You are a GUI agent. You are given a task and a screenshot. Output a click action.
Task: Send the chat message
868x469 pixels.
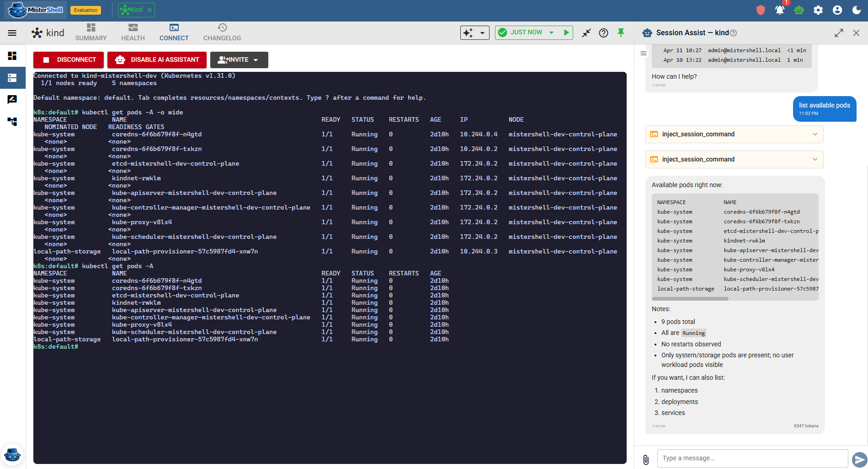[859, 459]
